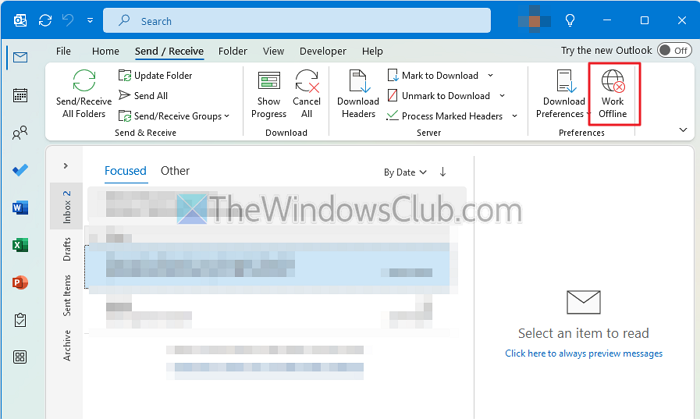
Task: Open the By Date sort dropdown
Action: pyautogui.click(x=405, y=172)
